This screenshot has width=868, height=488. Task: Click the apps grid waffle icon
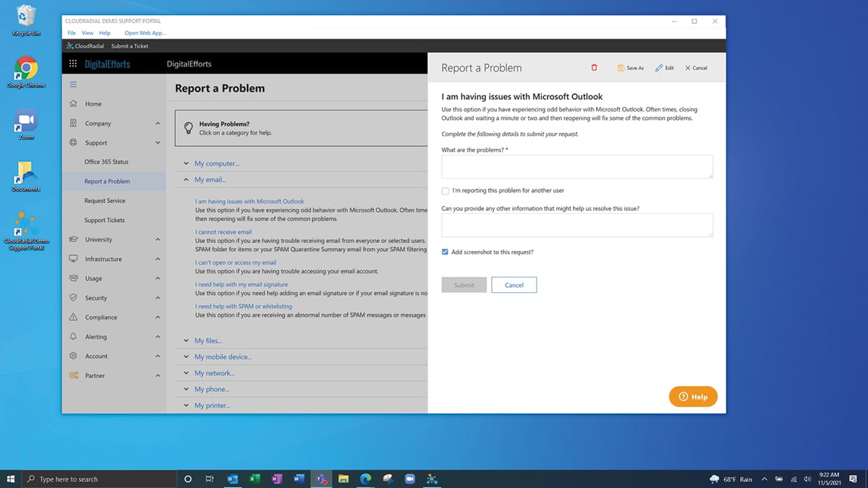click(73, 64)
